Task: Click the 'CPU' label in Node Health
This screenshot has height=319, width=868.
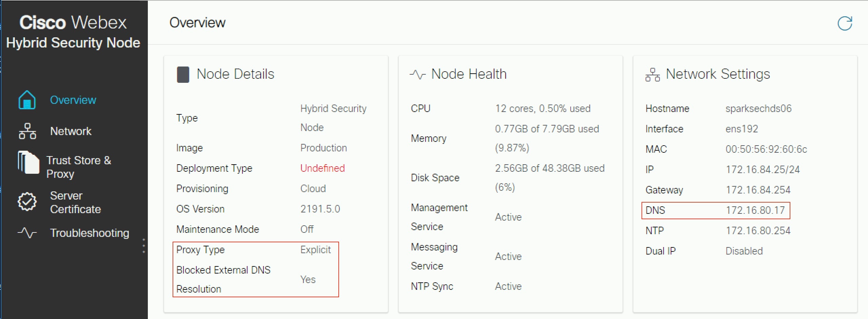Action: point(420,109)
